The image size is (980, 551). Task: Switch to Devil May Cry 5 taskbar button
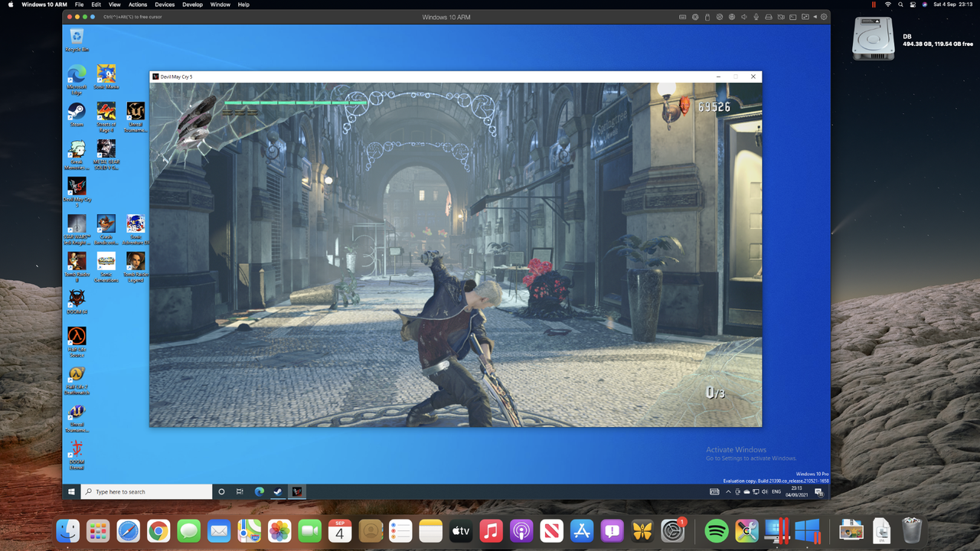point(296,491)
